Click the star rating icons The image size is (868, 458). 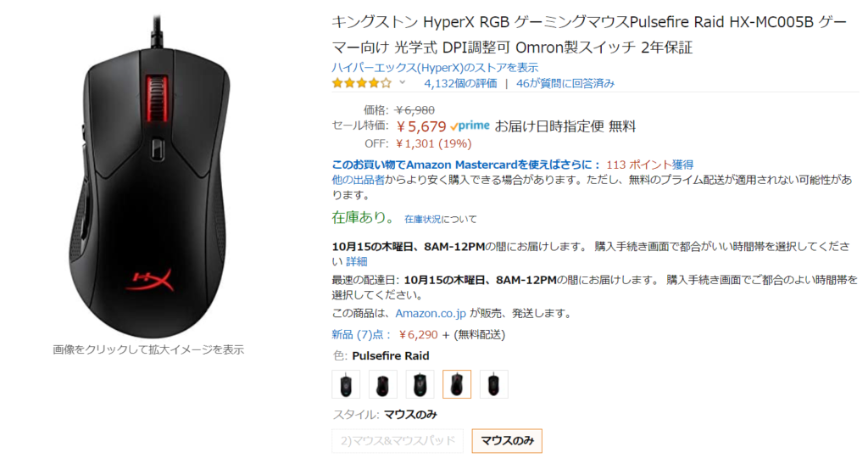point(361,84)
